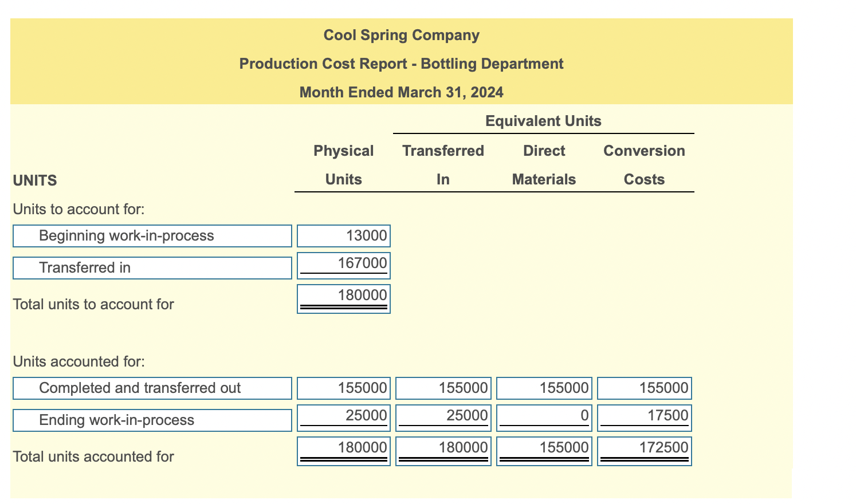The height and width of the screenshot is (504, 856).
Task: Click total units to account for 180000
Action: click(344, 299)
